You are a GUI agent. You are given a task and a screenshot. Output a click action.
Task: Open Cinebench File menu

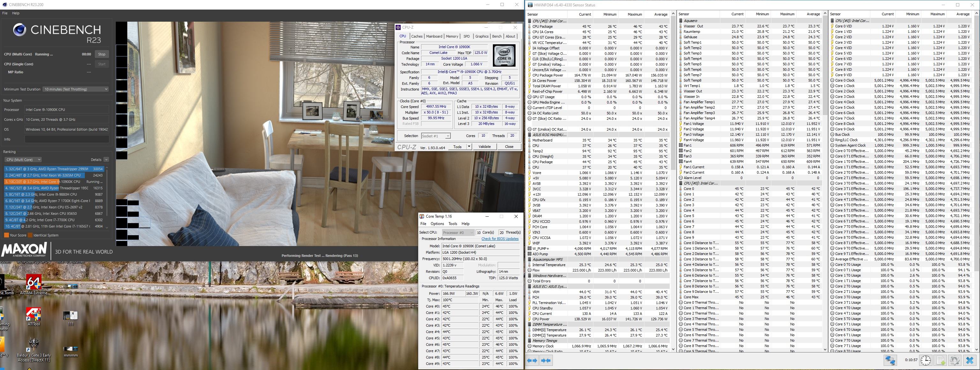pos(5,13)
